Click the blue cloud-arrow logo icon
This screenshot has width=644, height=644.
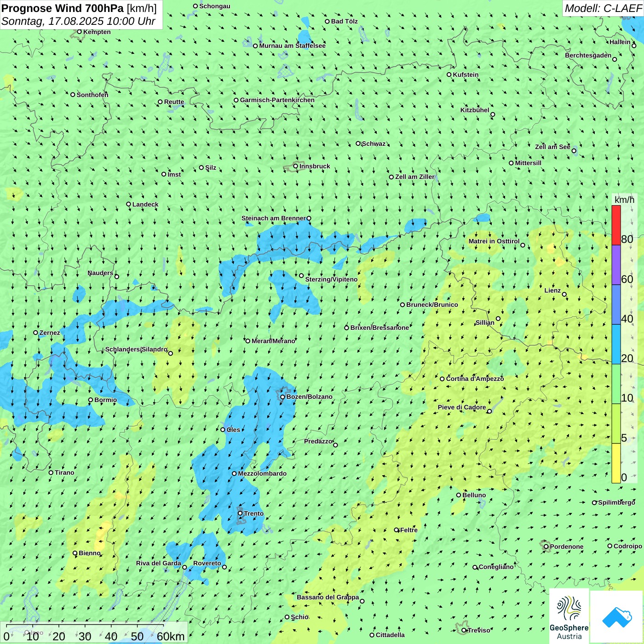[x=617, y=617]
